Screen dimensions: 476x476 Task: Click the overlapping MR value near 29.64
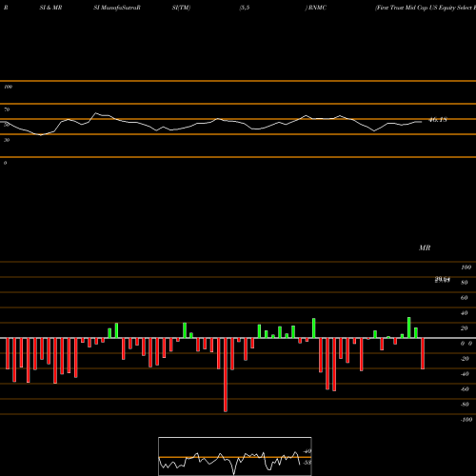tap(443, 280)
